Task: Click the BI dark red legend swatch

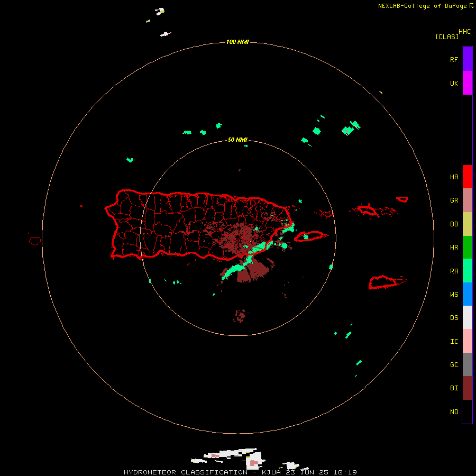Action: click(467, 388)
